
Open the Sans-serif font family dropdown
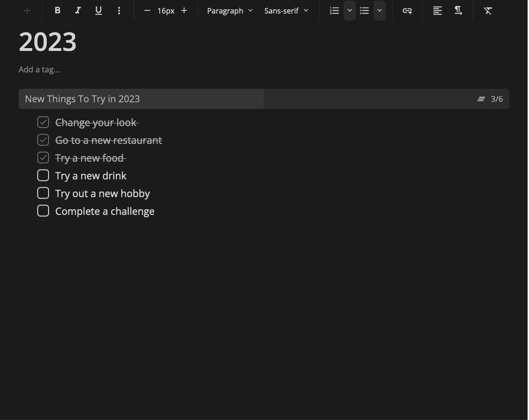click(x=286, y=10)
